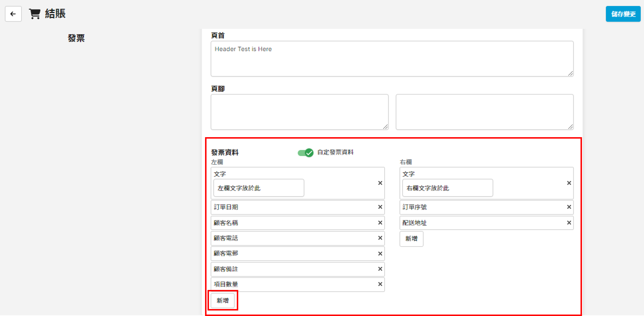This screenshot has width=644, height=316.
Task: Remove the left column 文字 block
Action: (x=380, y=183)
